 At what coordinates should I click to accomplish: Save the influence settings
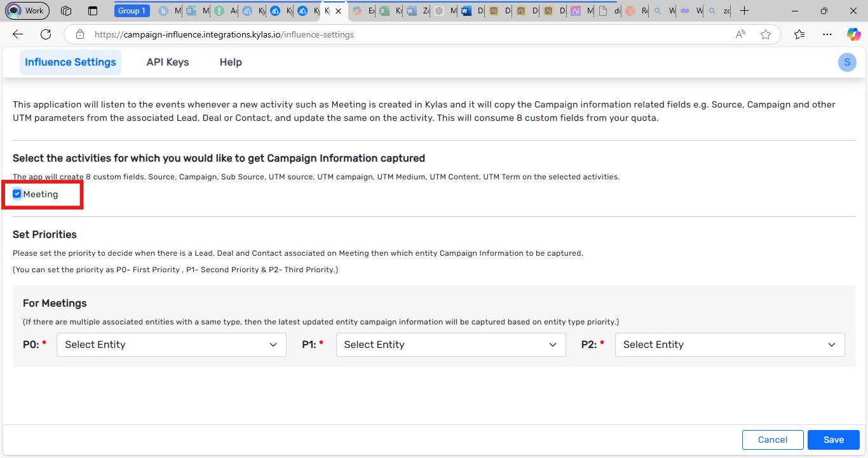tap(834, 440)
